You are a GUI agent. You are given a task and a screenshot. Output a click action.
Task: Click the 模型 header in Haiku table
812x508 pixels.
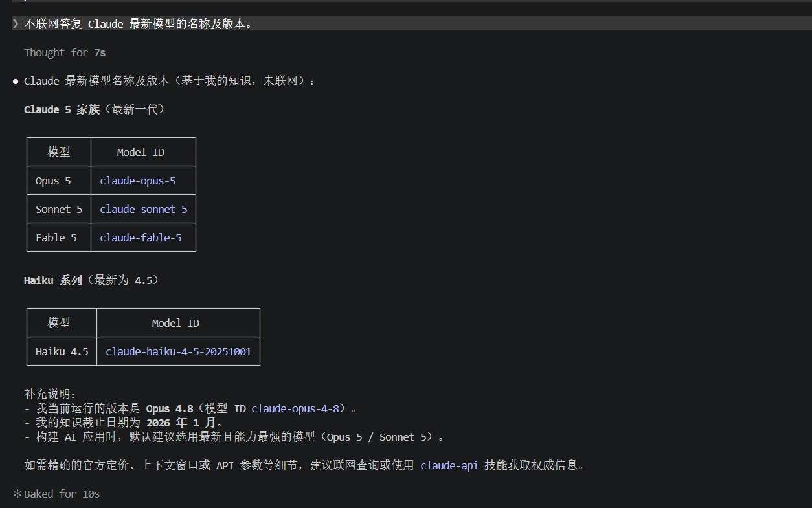click(59, 323)
